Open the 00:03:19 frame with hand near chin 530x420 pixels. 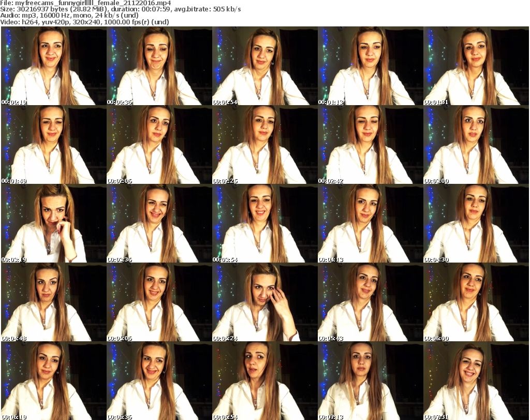[53, 224]
